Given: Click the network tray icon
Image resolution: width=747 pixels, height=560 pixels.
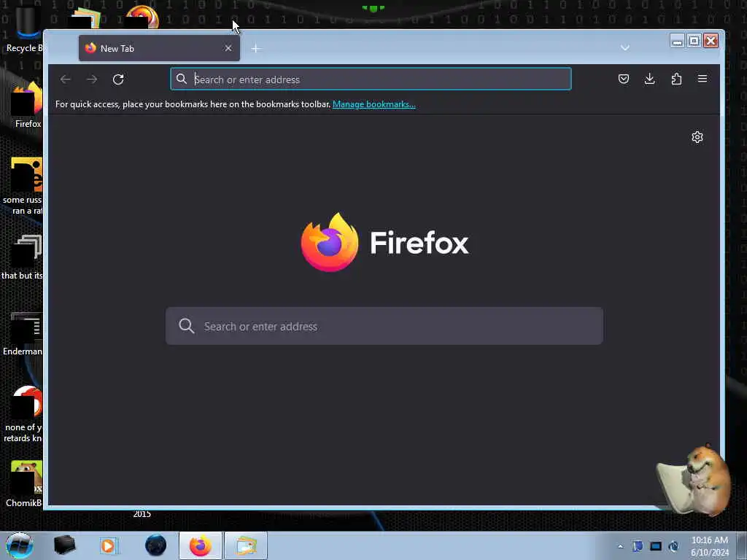Looking at the screenshot, I should pos(656,546).
